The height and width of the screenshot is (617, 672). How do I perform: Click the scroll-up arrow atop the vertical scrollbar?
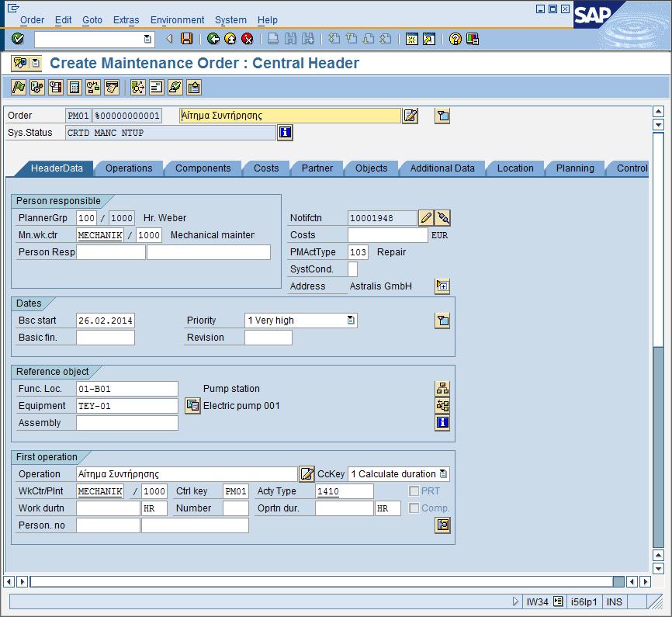(658, 112)
